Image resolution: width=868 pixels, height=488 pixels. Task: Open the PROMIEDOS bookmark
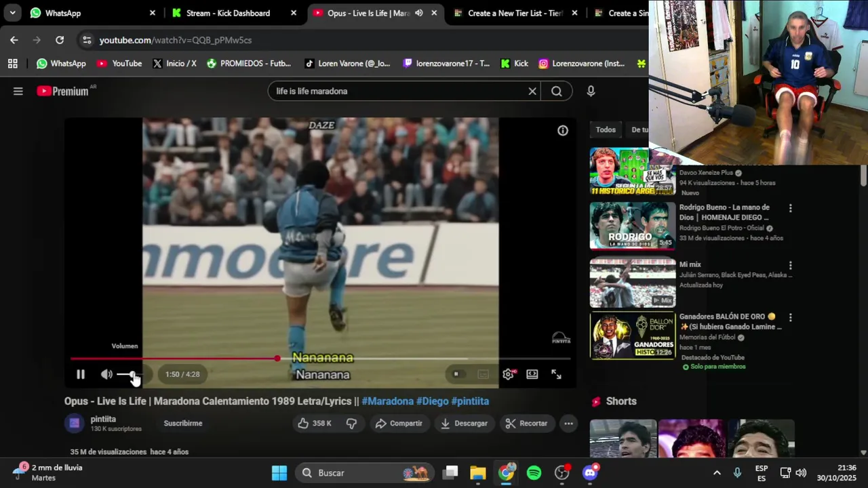pyautogui.click(x=249, y=64)
